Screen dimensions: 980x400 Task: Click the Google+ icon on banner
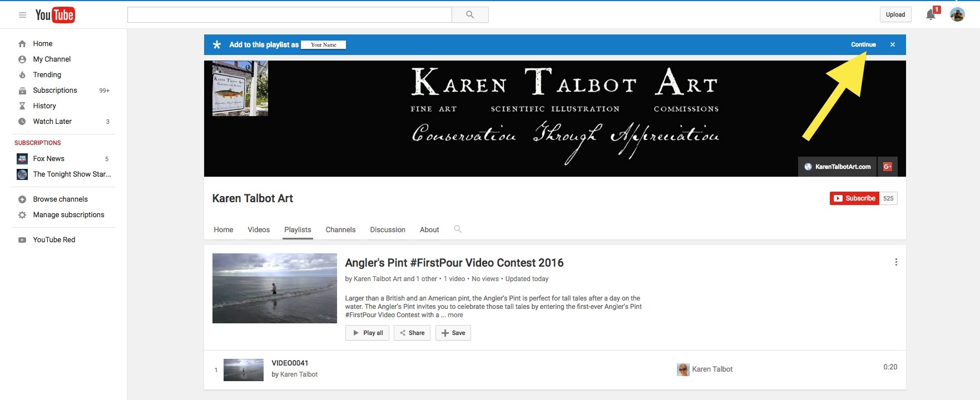click(888, 167)
